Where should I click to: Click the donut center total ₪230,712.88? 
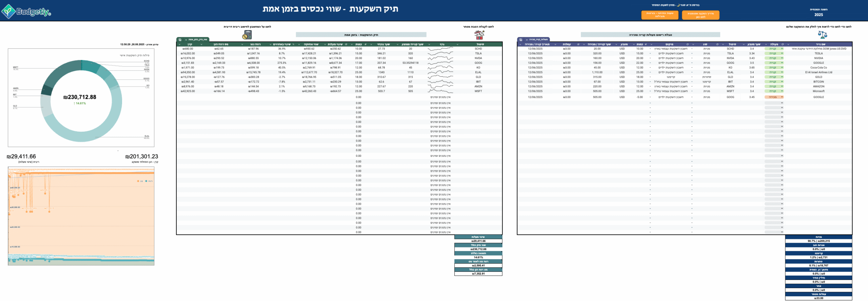(x=80, y=97)
